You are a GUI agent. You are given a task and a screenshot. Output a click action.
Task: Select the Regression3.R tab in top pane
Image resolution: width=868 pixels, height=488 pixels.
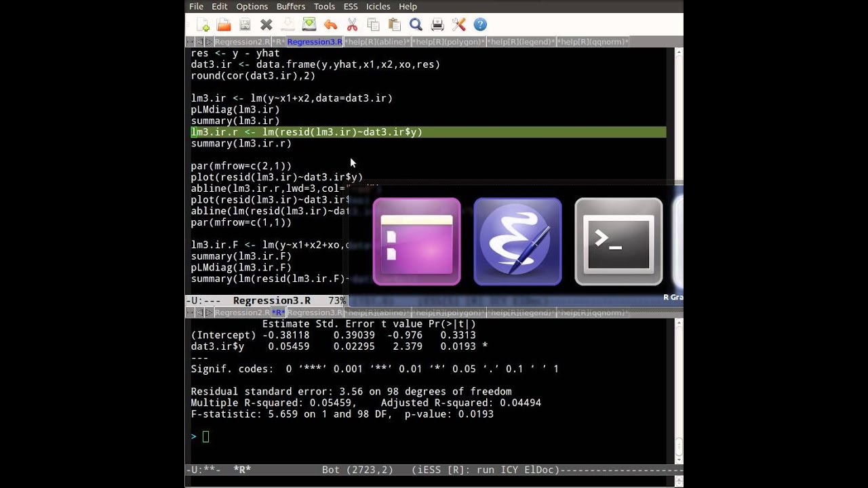coord(315,42)
